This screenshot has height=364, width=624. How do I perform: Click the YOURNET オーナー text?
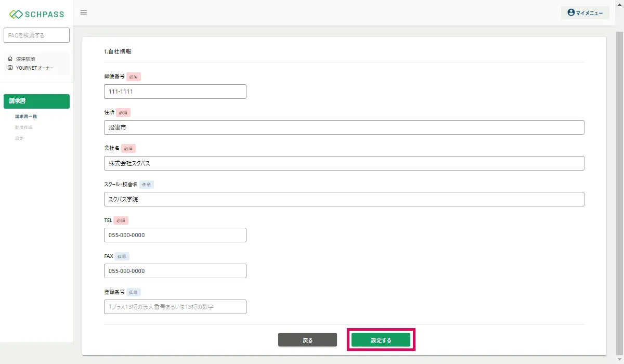34,68
